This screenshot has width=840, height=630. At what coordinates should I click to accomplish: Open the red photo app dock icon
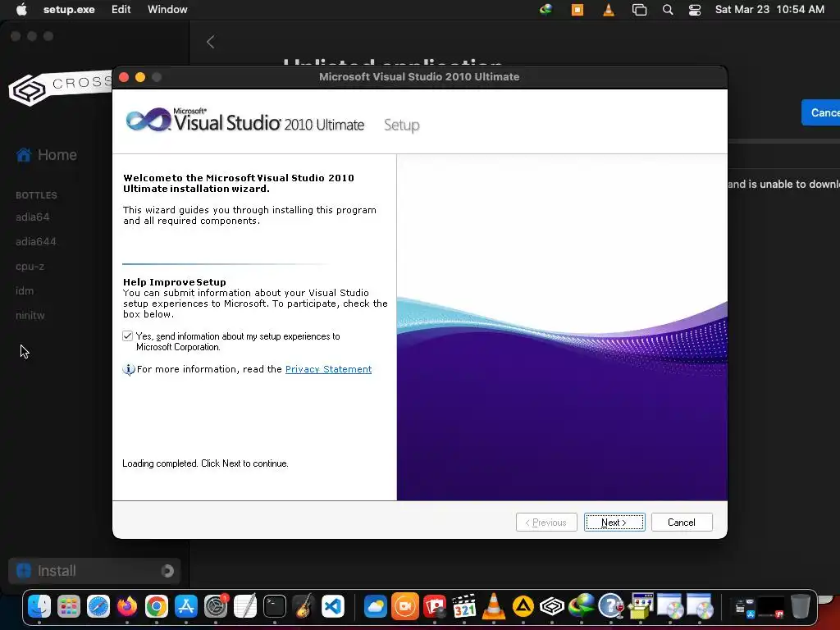pos(435,607)
